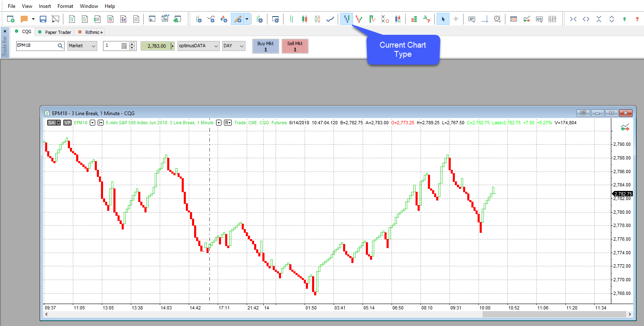644x326 pixels.
Task: Select the CQG connection tab
Action: 23,31
